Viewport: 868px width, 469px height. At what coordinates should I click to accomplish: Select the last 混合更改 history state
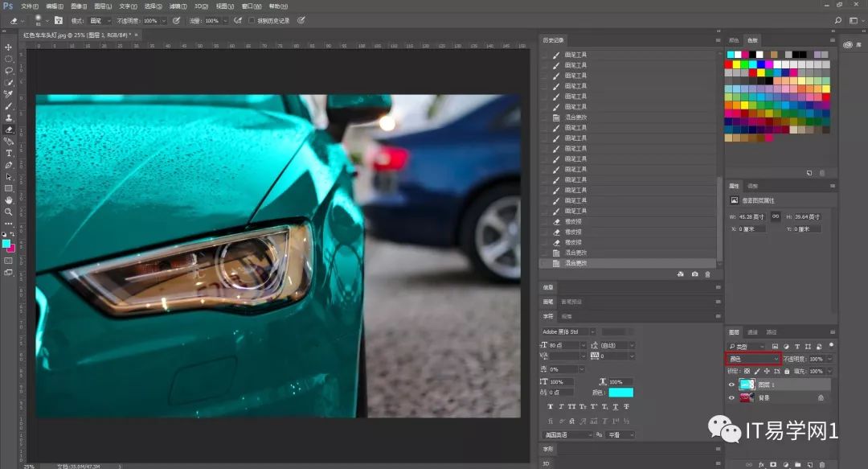[x=575, y=263]
